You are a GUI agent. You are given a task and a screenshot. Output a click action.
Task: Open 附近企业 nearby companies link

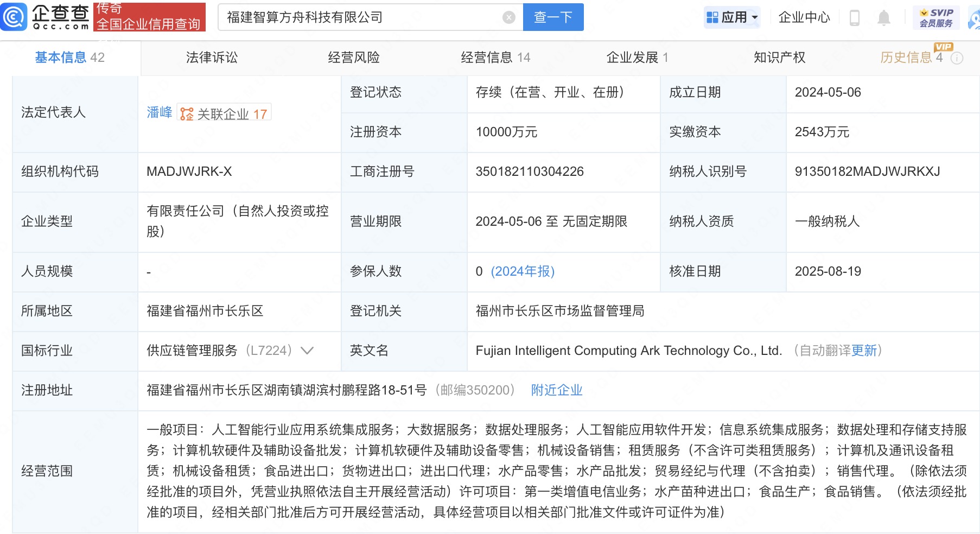pyautogui.click(x=557, y=390)
